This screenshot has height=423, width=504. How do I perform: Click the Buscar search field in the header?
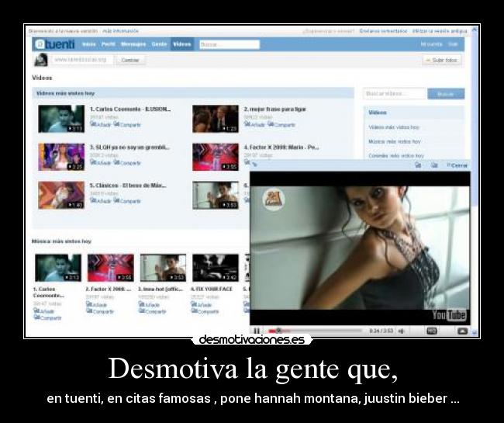tap(230, 44)
